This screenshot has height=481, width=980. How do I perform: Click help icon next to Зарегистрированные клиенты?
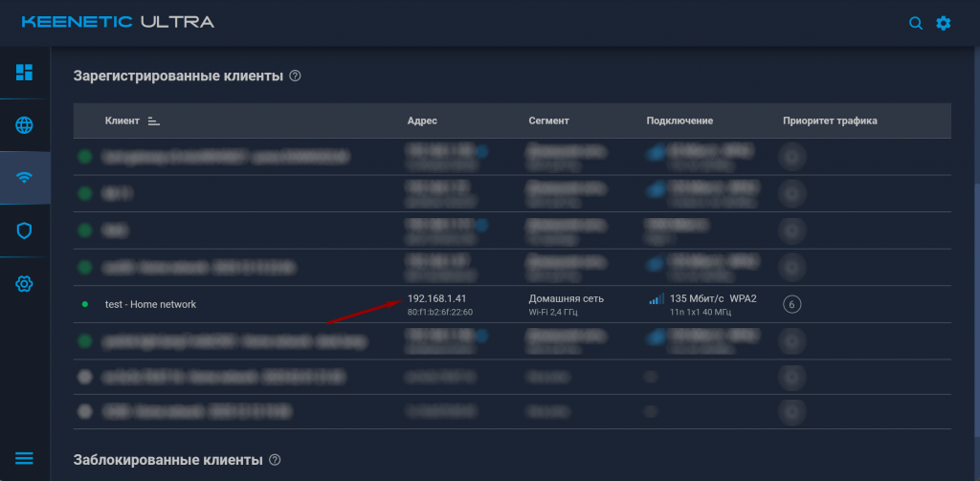click(x=295, y=76)
